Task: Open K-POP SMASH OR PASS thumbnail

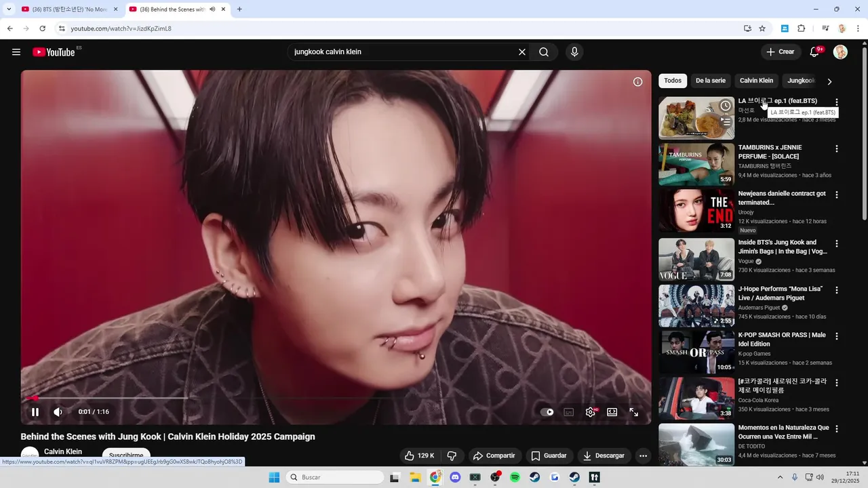Action: point(696,352)
